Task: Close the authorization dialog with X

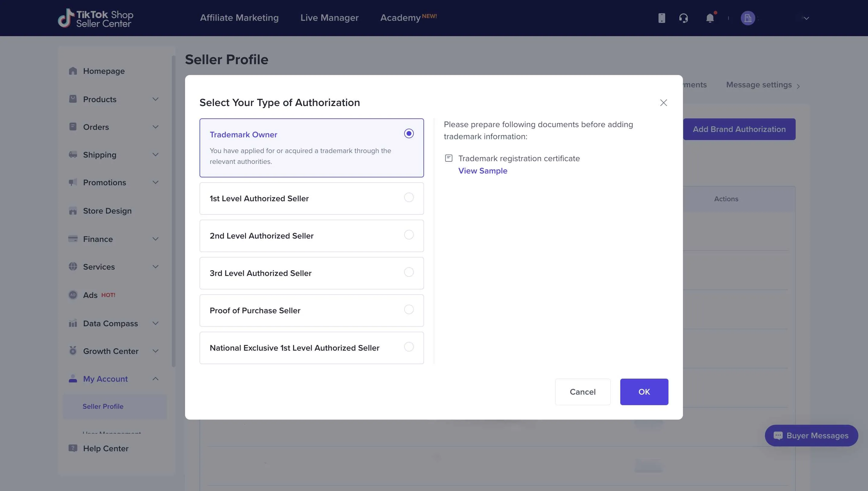Action: coord(663,103)
